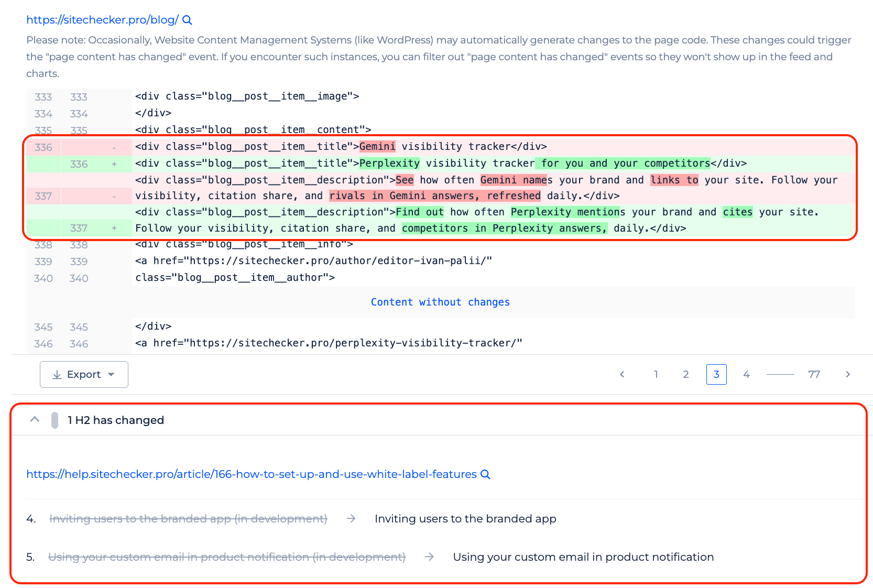
Task: Click the added line 336 plus marker
Action: tap(114, 164)
